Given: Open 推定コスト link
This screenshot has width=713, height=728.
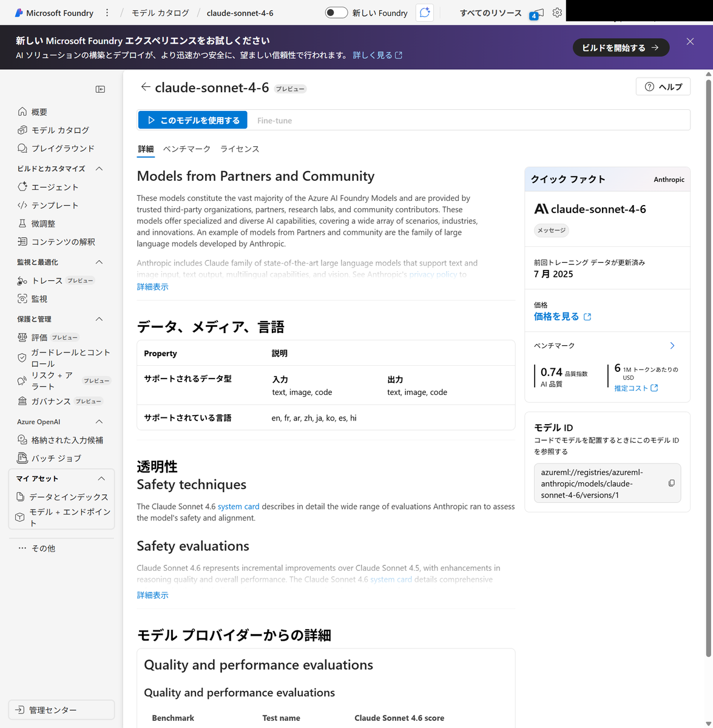Looking at the screenshot, I should coord(636,388).
